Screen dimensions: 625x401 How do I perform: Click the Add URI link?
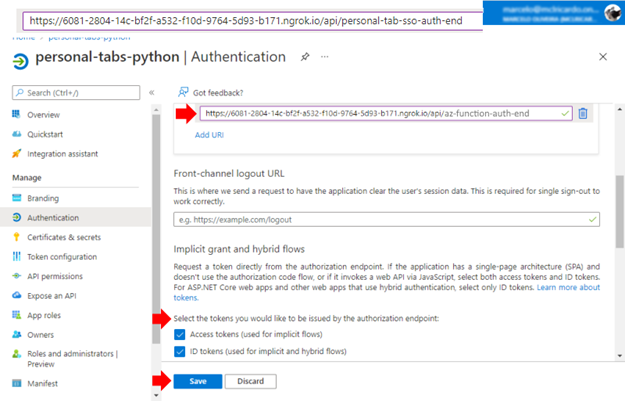209,135
